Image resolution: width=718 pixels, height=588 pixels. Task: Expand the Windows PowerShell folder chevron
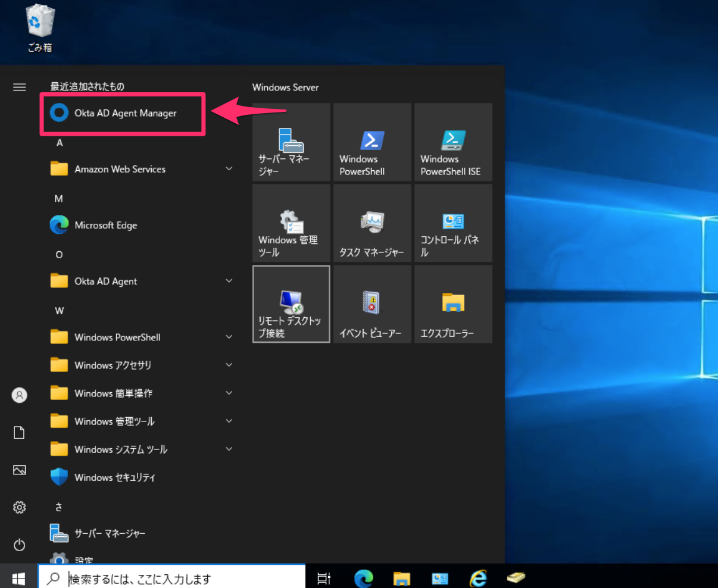[x=229, y=337]
